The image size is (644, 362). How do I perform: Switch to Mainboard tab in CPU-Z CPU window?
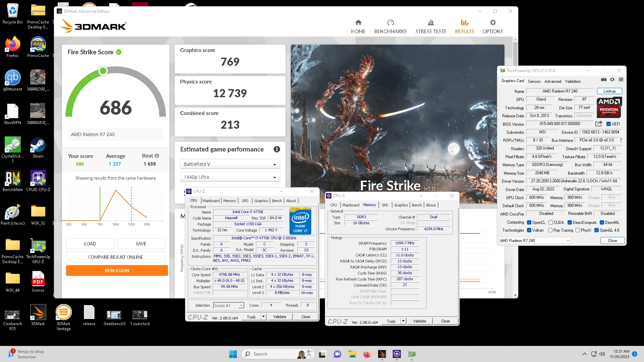pyautogui.click(x=211, y=201)
